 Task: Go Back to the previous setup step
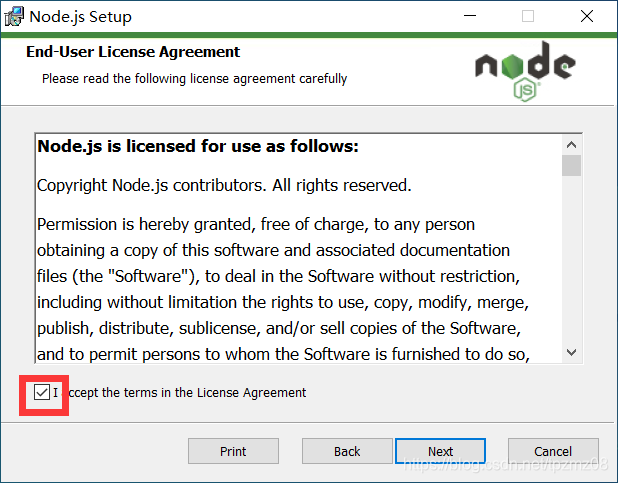pos(347,451)
